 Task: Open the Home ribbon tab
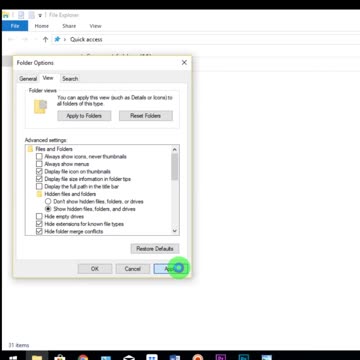coord(42,26)
